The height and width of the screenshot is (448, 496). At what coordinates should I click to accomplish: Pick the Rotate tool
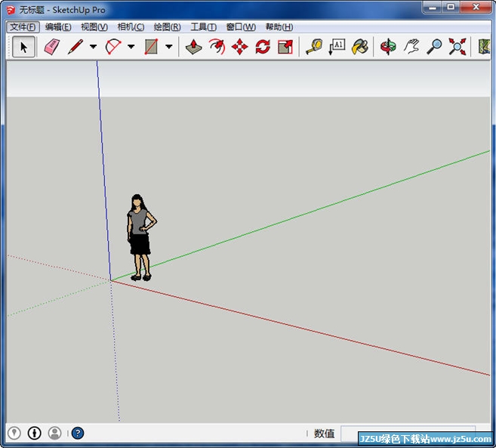(x=263, y=47)
